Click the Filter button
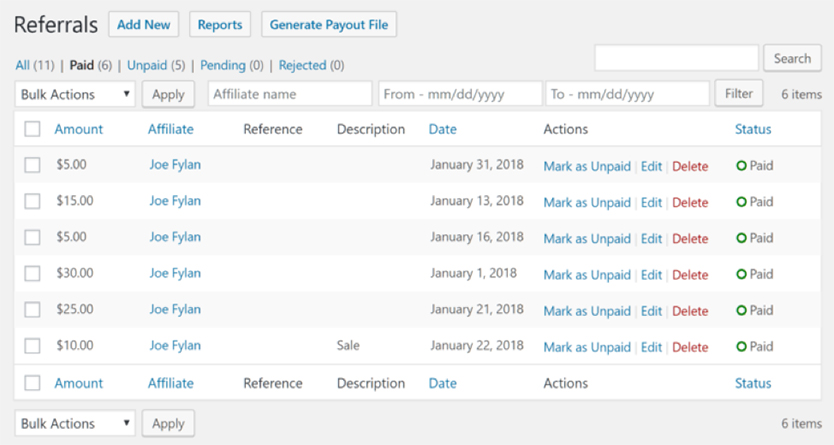 [x=738, y=94]
